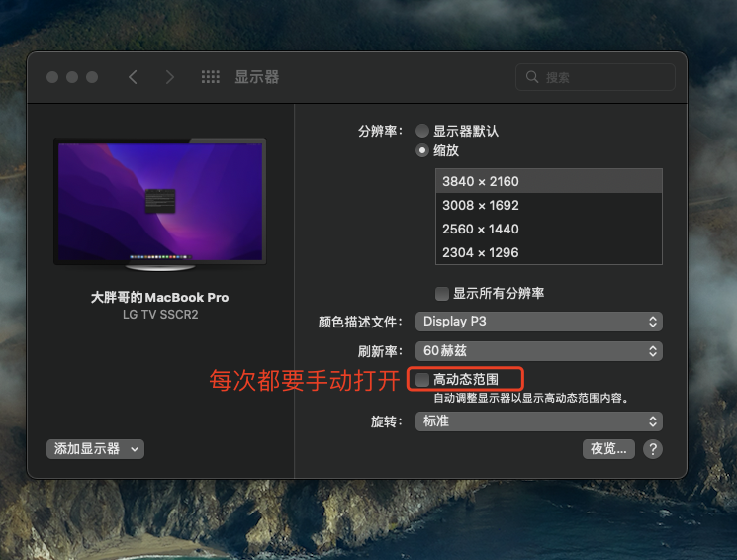Click the display preview thumbnail

pos(160,205)
